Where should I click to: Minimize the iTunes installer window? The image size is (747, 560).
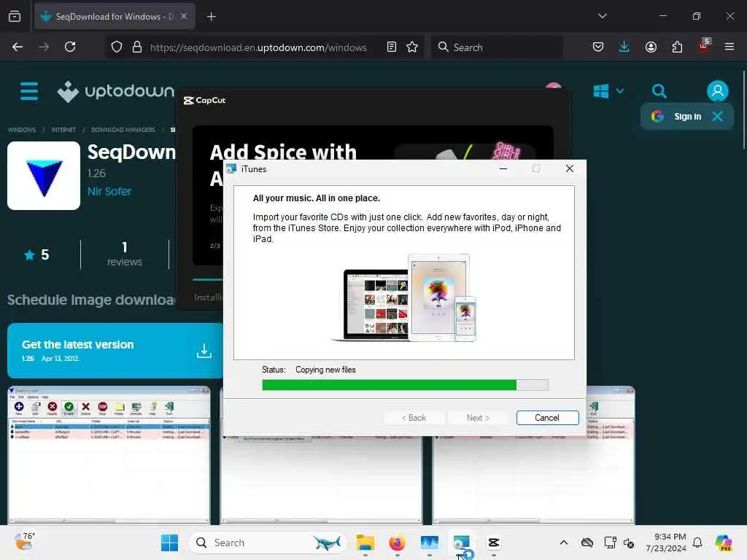pyautogui.click(x=503, y=168)
